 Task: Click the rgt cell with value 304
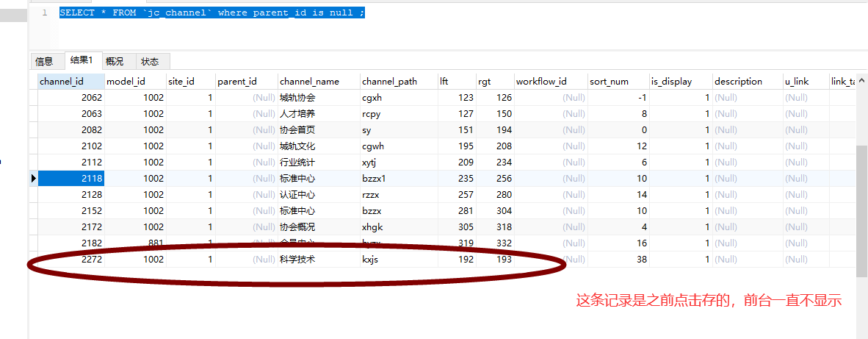494,211
